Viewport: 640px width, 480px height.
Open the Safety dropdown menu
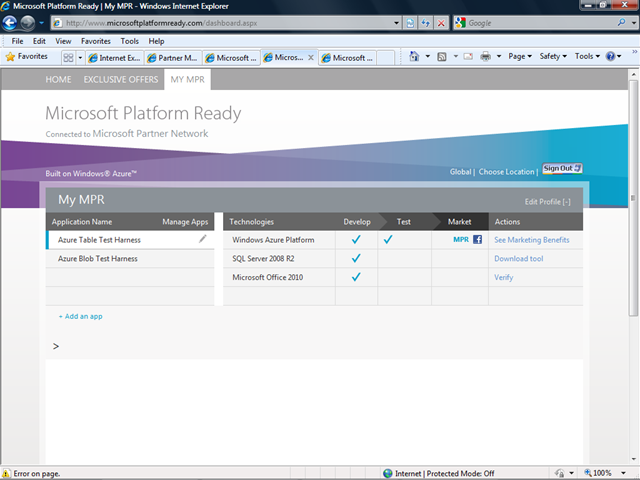(552, 57)
